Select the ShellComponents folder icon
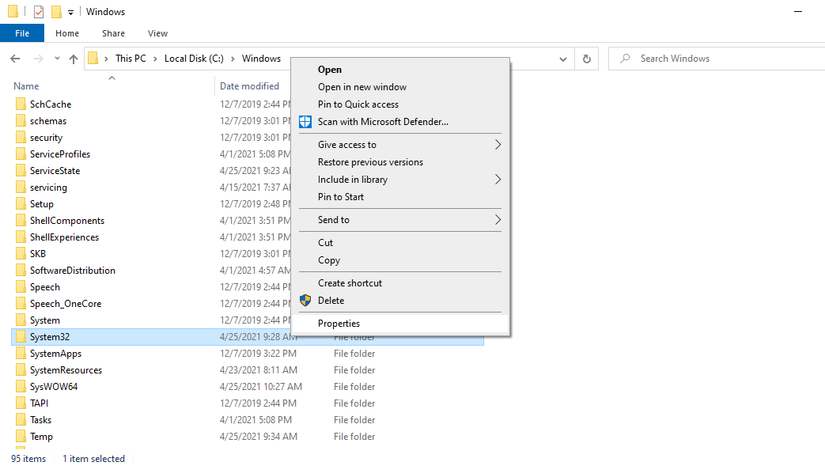This screenshot has width=825, height=466. [21, 220]
